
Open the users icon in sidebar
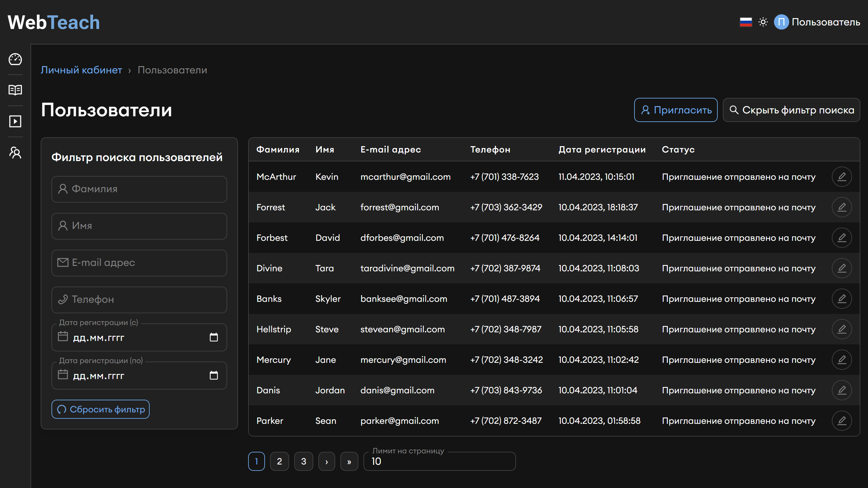tap(15, 153)
